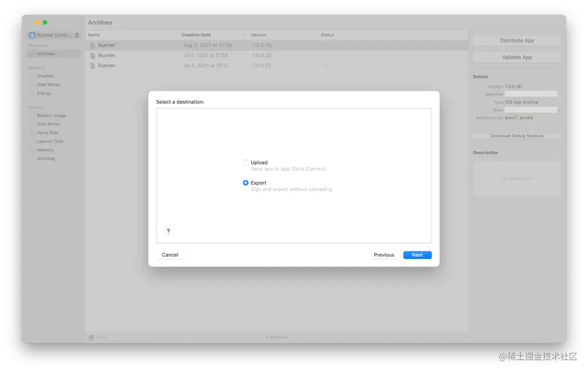Click the filter icon at bottom
This screenshot has height=372, width=588.
(91, 338)
